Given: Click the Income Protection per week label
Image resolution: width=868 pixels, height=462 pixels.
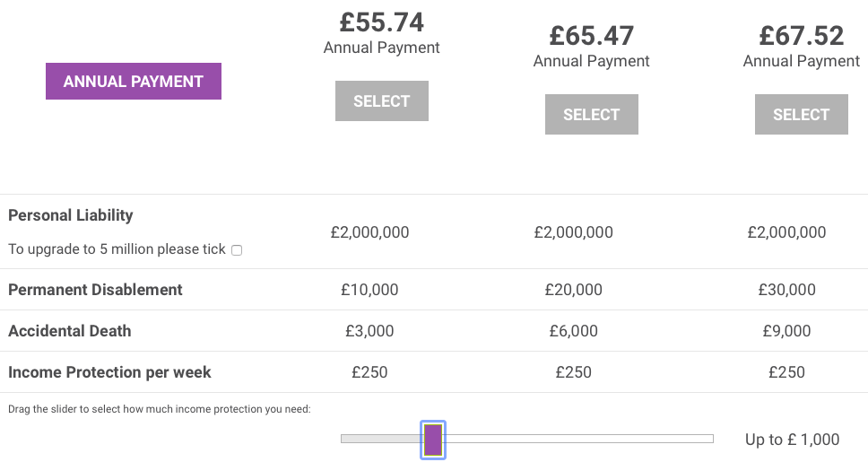Looking at the screenshot, I should tap(109, 372).
